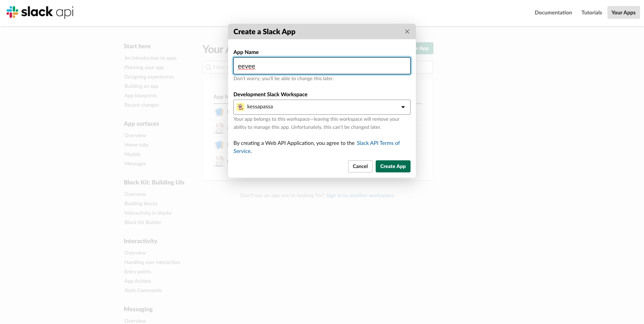644x324 pixels.
Task: Click the magnifier icon in the filter field
Action: [x=208, y=67]
